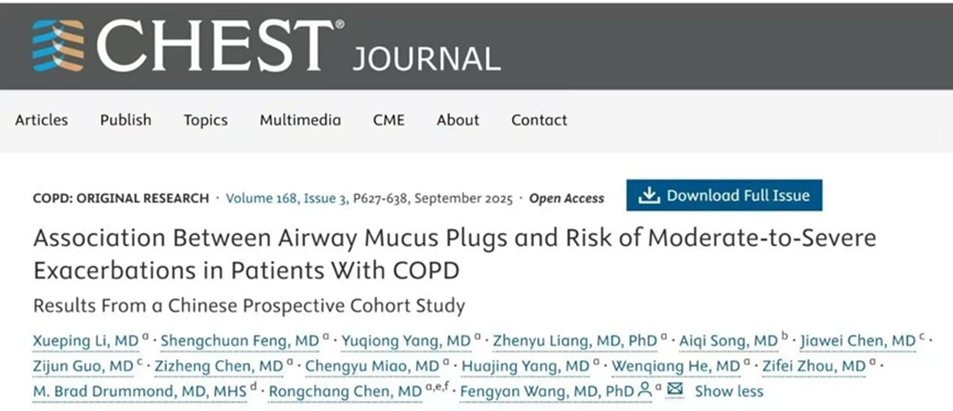Click the author profile person icon
This screenshot has height=411, width=953.
pos(645,390)
